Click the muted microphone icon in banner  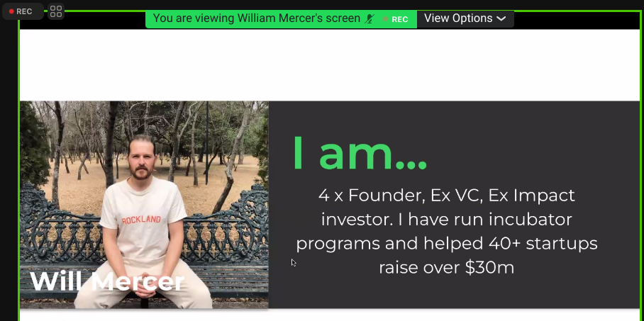click(370, 19)
